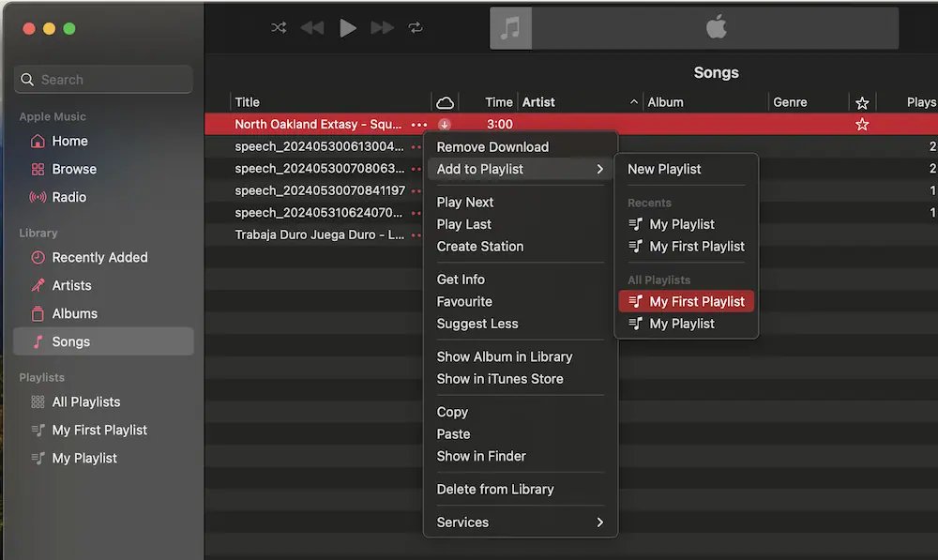Expand the Add to Playlist submenu
Screen dimensions: 938x560
[520, 170]
